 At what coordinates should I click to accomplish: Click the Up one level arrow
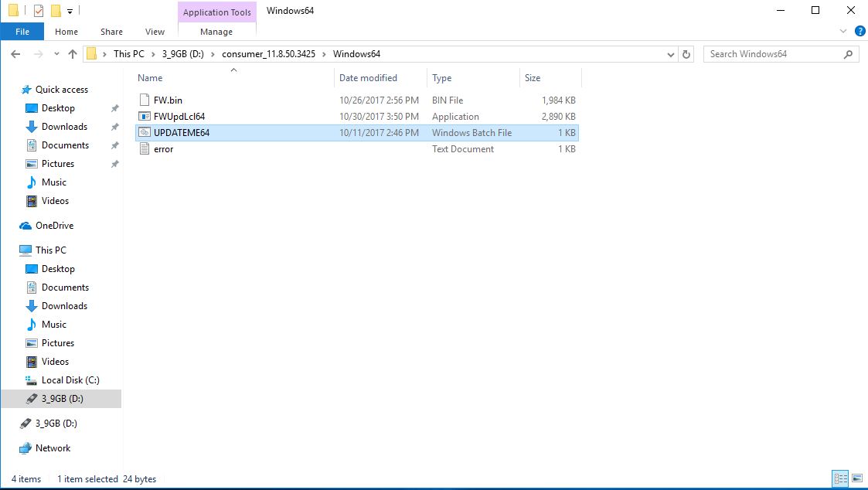[73, 54]
